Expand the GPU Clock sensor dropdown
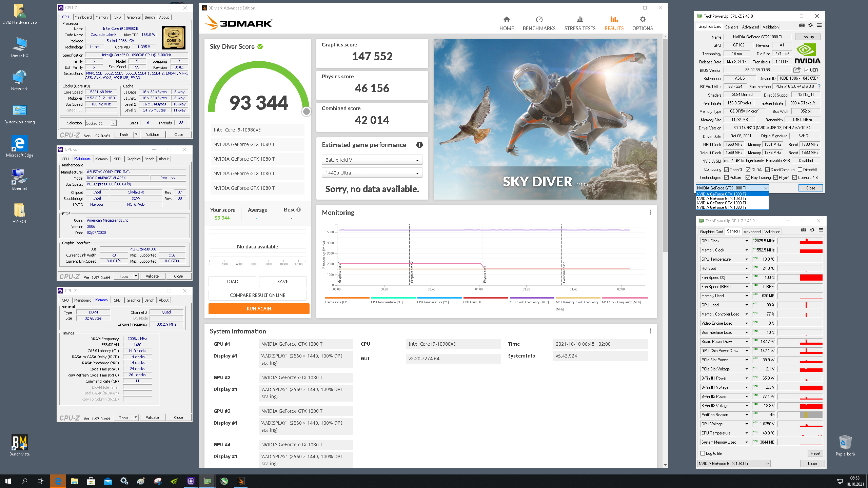 coord(747,241)
